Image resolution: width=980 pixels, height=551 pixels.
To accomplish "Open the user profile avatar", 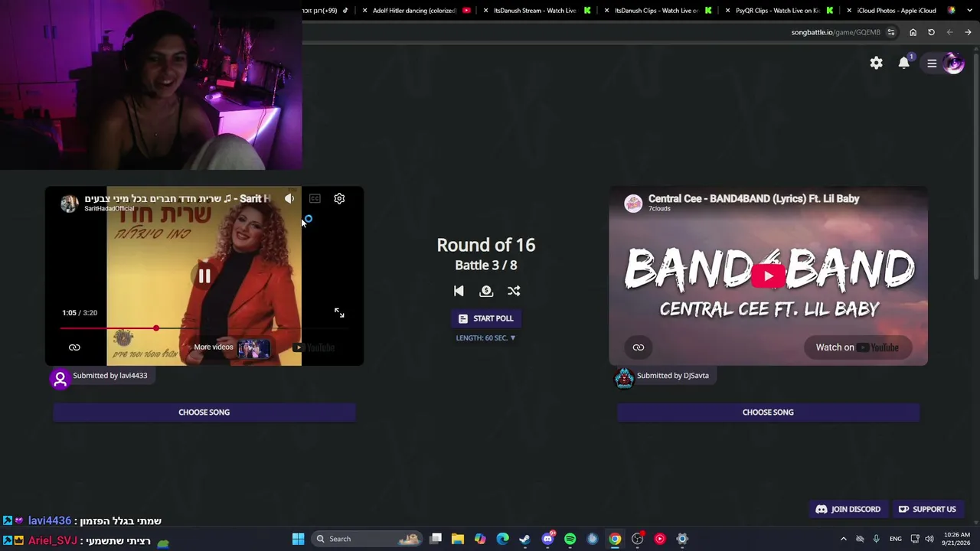I will coord(954,63).
